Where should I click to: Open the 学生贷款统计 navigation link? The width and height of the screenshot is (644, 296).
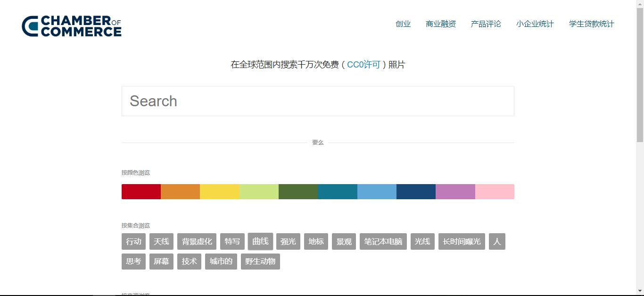coord(592,24)
